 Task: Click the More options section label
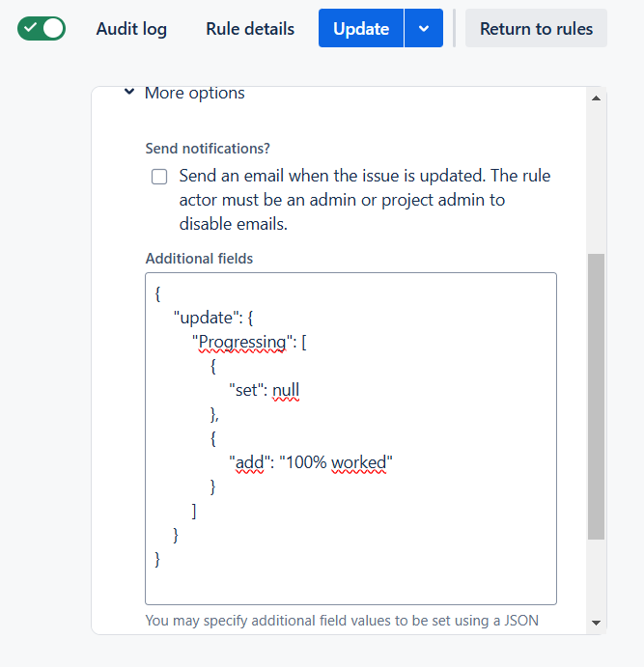[194, 94]
